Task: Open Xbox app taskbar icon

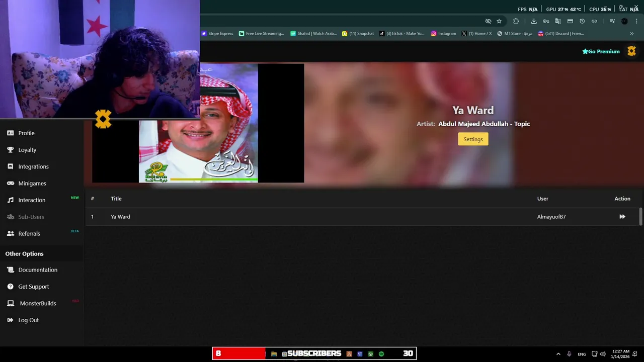Action: pos(370,354)
